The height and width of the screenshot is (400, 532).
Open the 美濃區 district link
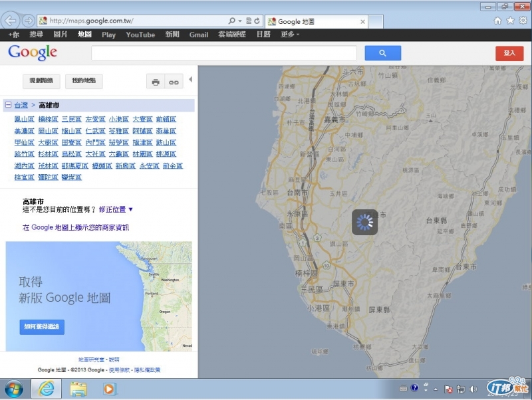click(x=25, y=131)
